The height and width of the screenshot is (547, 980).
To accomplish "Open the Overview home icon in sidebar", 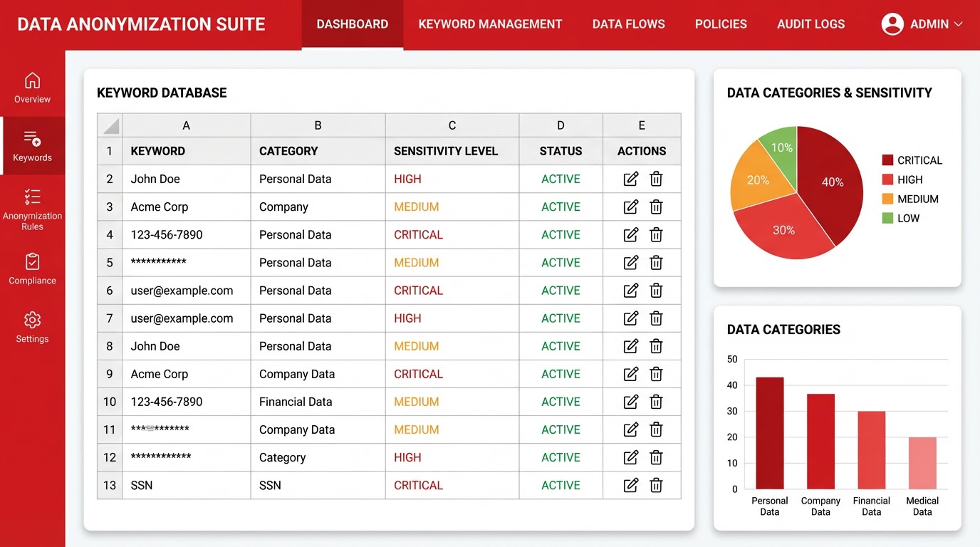I will [x=32, y=80].
